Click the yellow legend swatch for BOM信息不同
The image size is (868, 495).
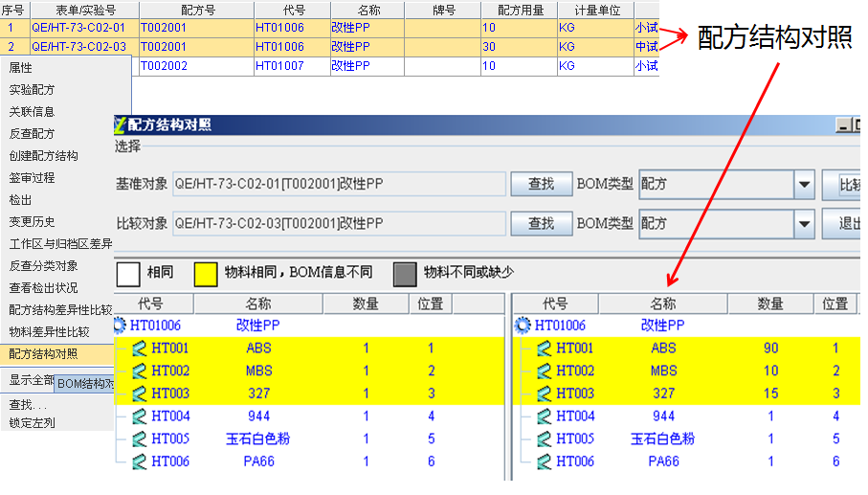click(207, 274)
